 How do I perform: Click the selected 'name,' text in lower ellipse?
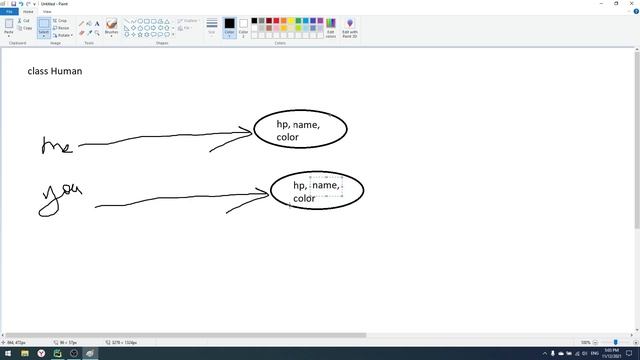[326, 186]
